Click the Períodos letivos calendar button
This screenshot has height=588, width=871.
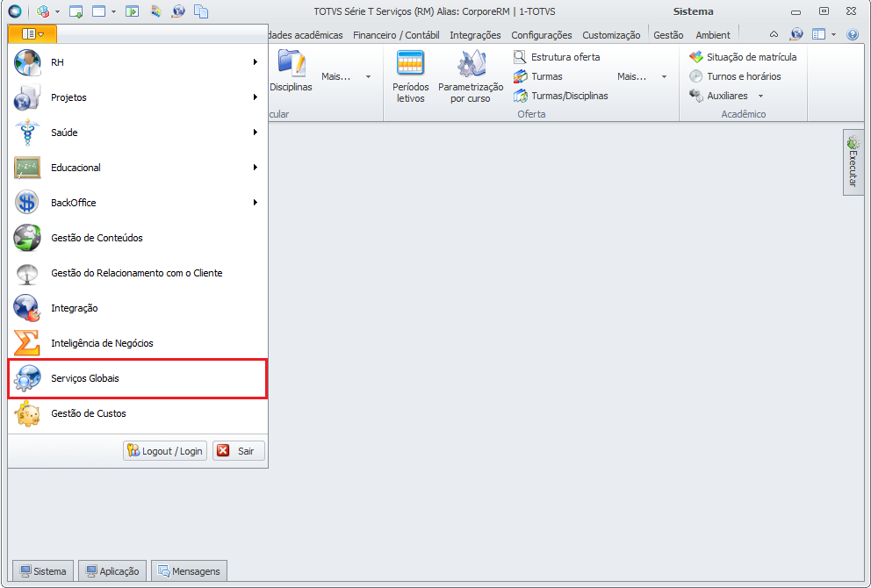coord(411,76)
